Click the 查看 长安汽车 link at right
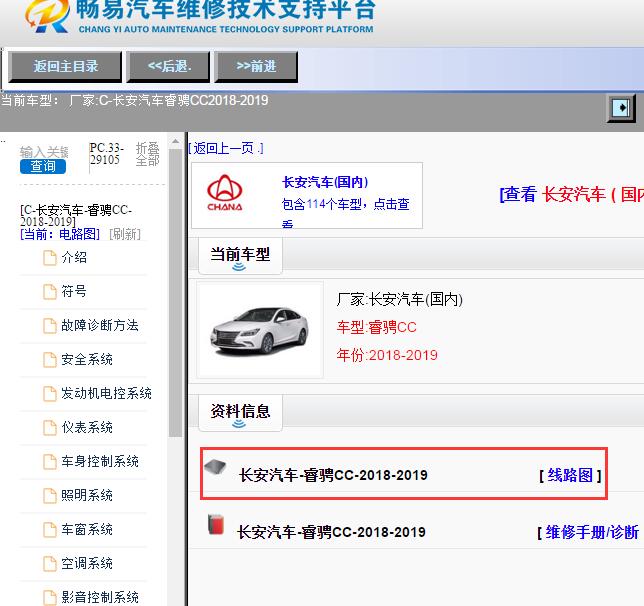The width and height of the screenshot is (644, 606). click(x=571, y=194)
